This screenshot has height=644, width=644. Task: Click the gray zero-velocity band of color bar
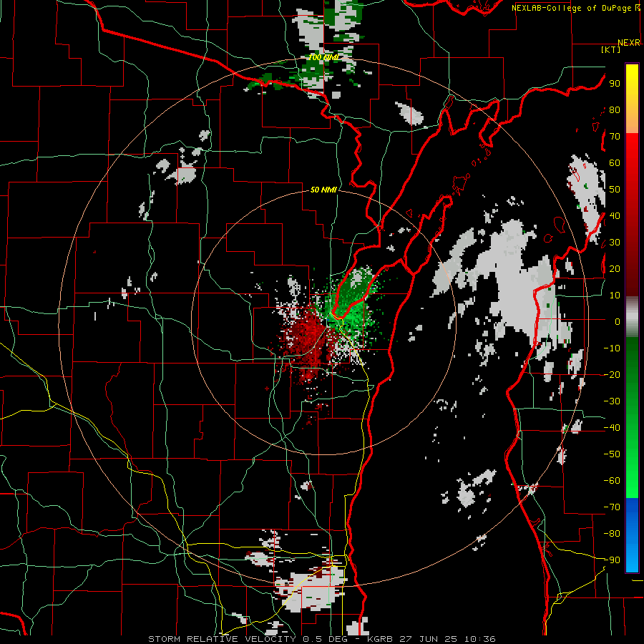(632, 316)
